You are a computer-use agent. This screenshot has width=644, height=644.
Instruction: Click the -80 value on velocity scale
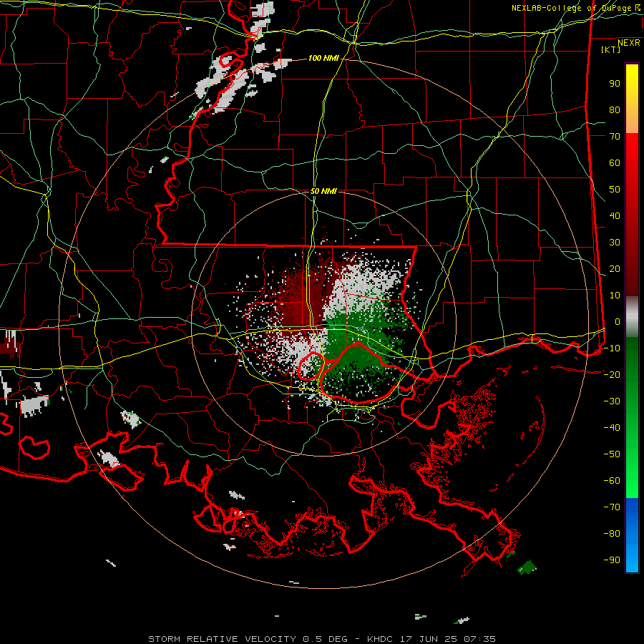pyautogui.click(x=612, y=534)
